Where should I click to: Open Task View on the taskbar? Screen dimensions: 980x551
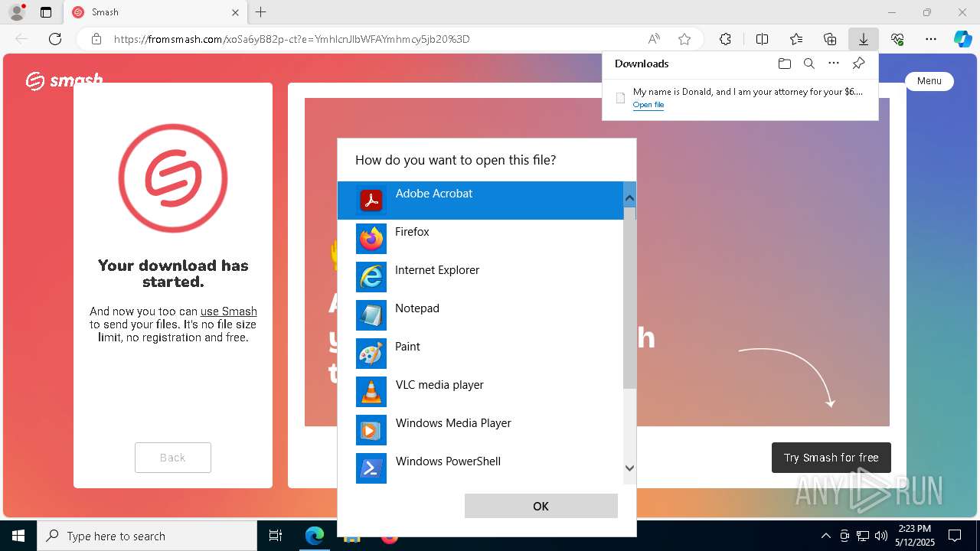276,536
